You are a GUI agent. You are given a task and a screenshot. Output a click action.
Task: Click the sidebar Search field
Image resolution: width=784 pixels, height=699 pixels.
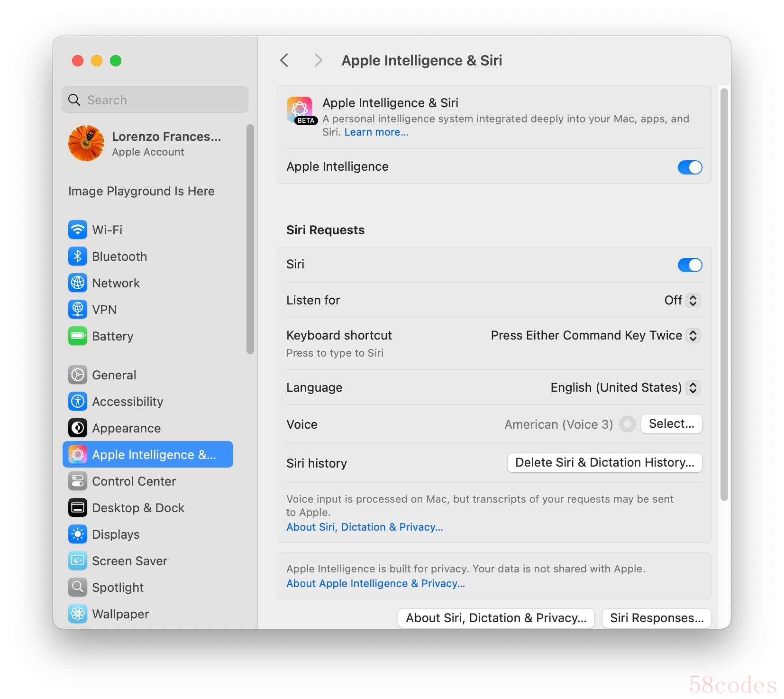pos(155,100)
